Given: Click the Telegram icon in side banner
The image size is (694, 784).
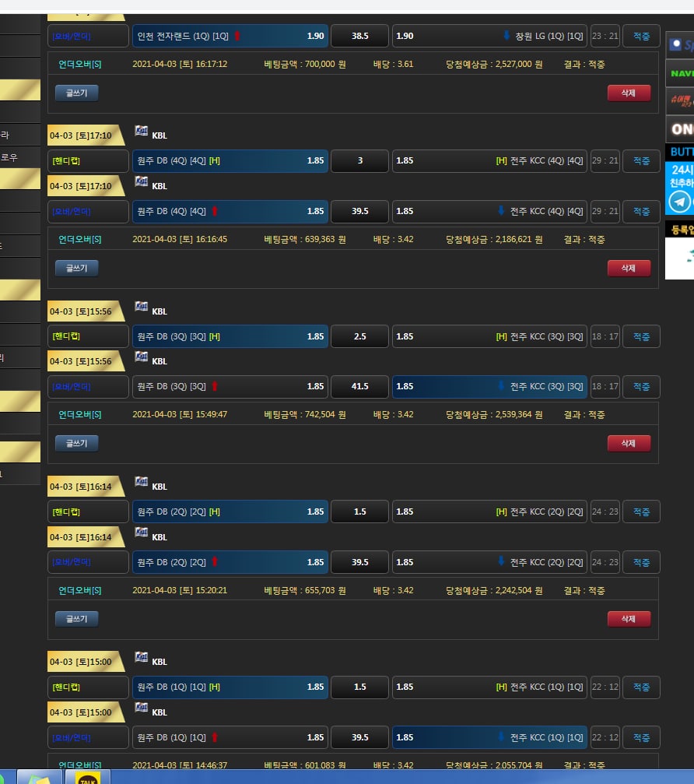Looking at the screenshot, I should [679, 202].
